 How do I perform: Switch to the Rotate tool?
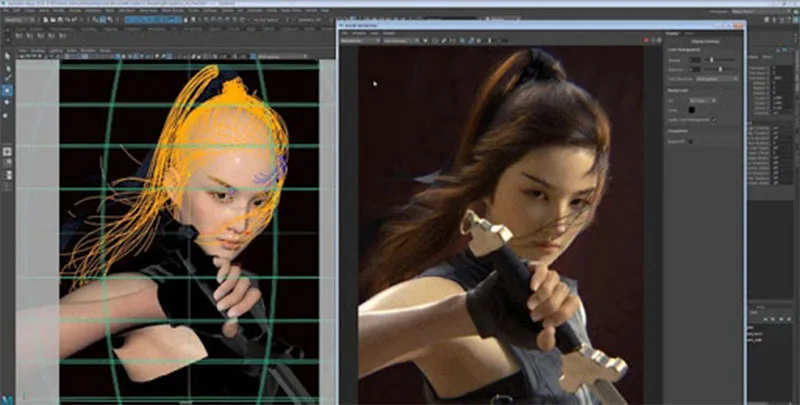point(7,103)
